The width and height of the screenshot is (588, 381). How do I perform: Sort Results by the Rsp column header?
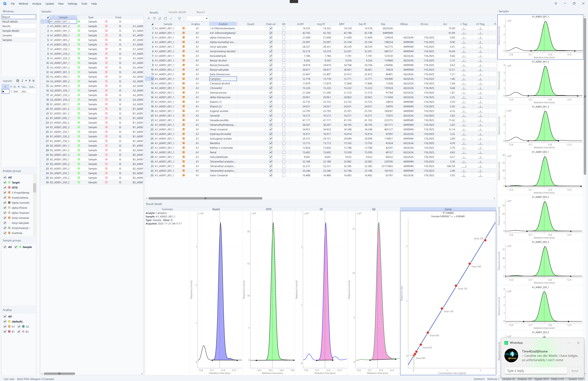coord(383,24)
